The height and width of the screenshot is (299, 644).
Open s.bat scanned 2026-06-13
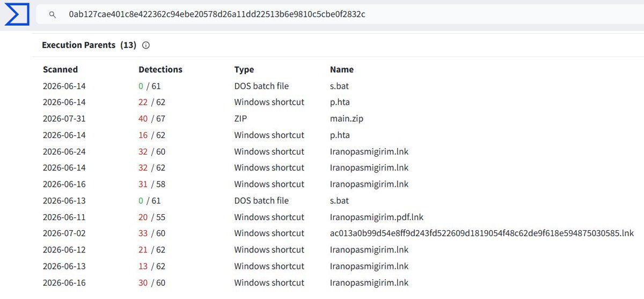339,200
